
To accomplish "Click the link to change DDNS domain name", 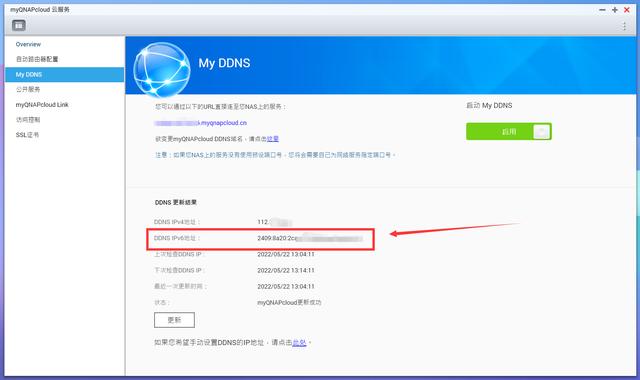I will point(273,139).
